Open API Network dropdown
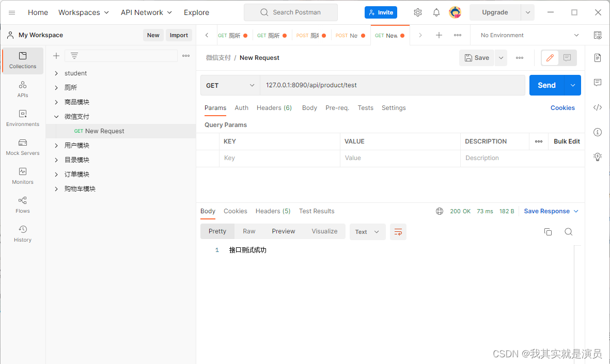 click(x=146, y=12)
